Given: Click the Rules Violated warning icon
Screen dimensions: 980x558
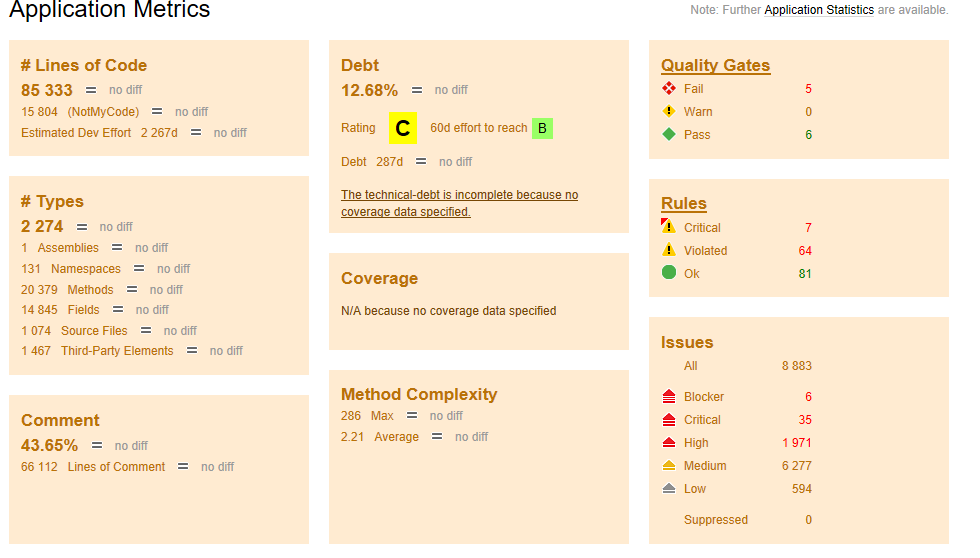Looking at the screenshot, I should (x=669, y=250).
